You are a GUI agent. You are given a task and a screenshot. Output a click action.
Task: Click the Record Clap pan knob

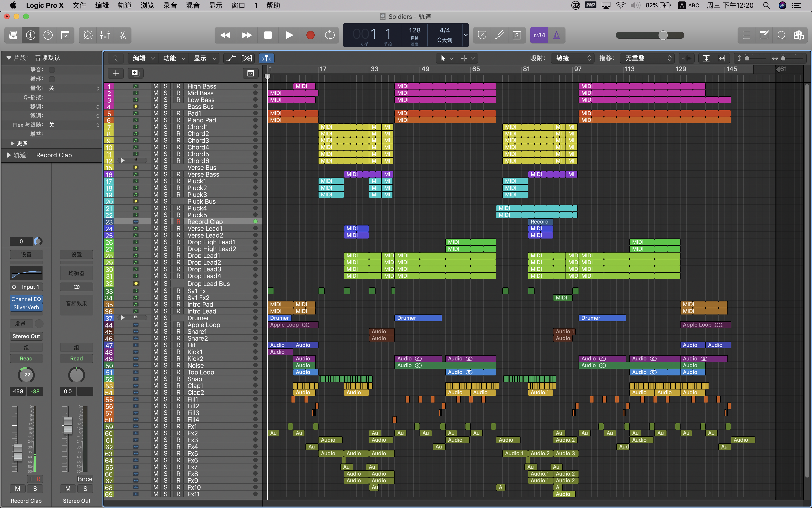click(26, 375)
